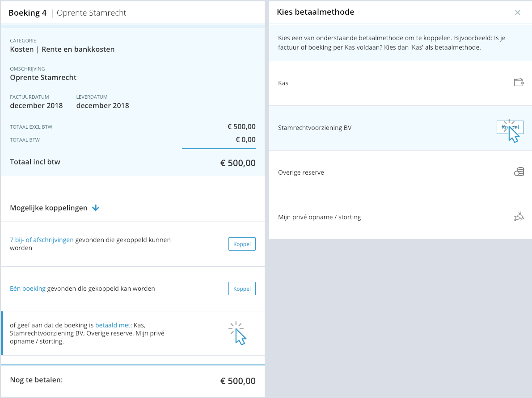Click Koppel for 7 bij- of afschrijvingen

point(242,244)
